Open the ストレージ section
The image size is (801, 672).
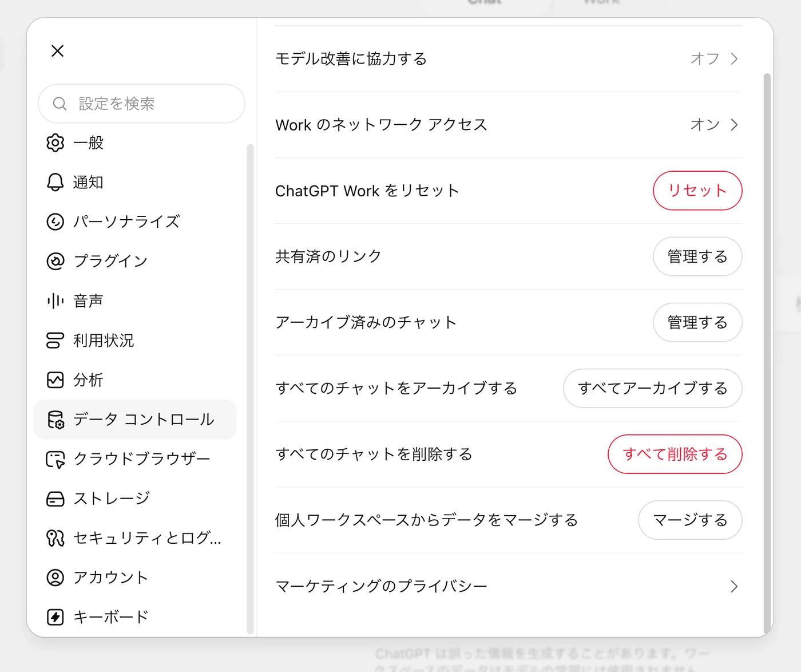click(x=135, y=499)
